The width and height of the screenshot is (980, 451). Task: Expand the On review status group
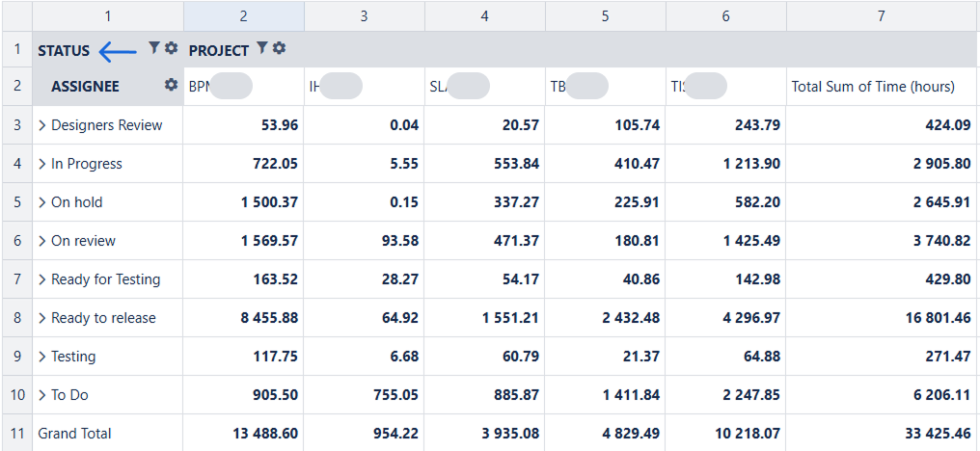tap(42, 241)
